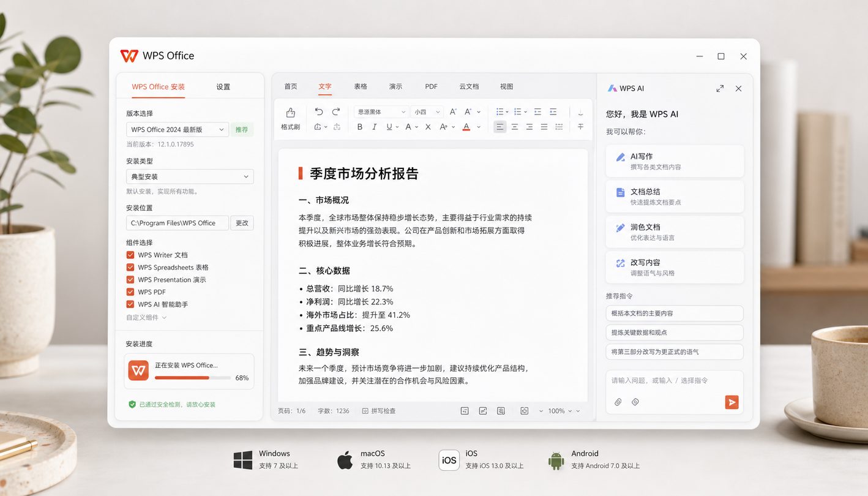Open the underline style dropdown arrow
868x496 pixels.
click(x=397, y=127)
